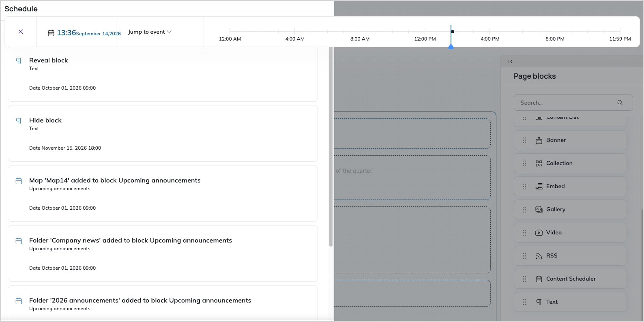The height and width of the screenshot is (322, 644).
Task: Close the schedule timeline with the X icon
Action: [21, 32]
